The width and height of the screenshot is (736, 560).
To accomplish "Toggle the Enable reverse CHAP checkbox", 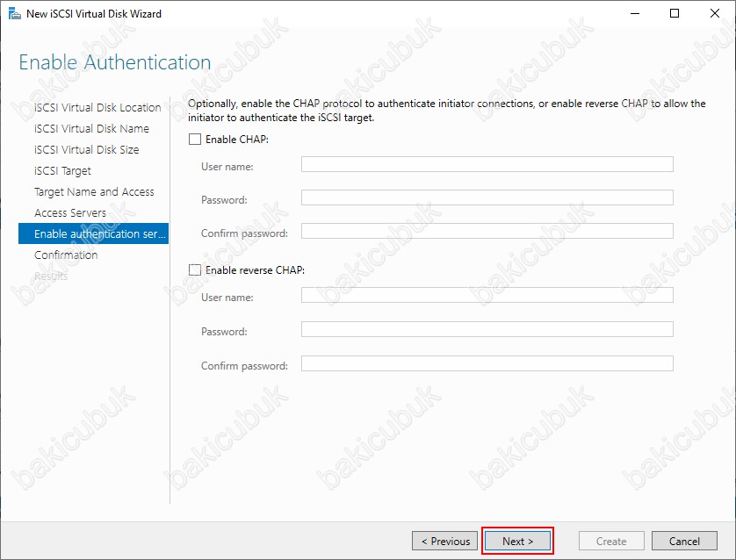I will (195, 270).
